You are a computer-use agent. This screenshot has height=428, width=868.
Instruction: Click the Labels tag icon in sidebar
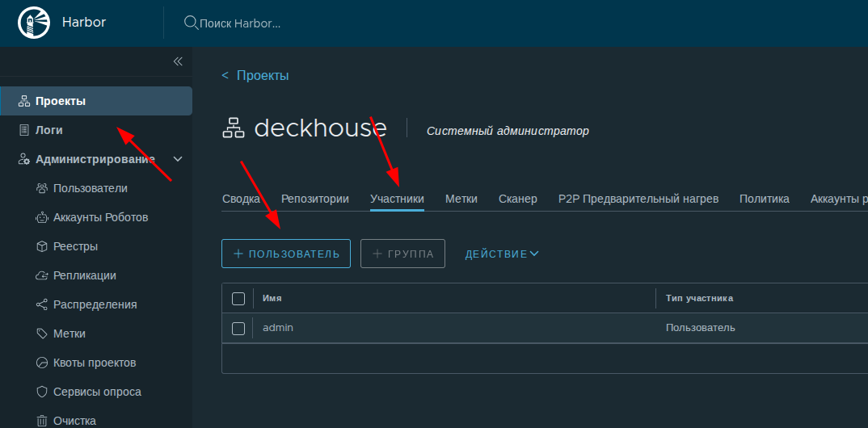click(x=42, y=334)
